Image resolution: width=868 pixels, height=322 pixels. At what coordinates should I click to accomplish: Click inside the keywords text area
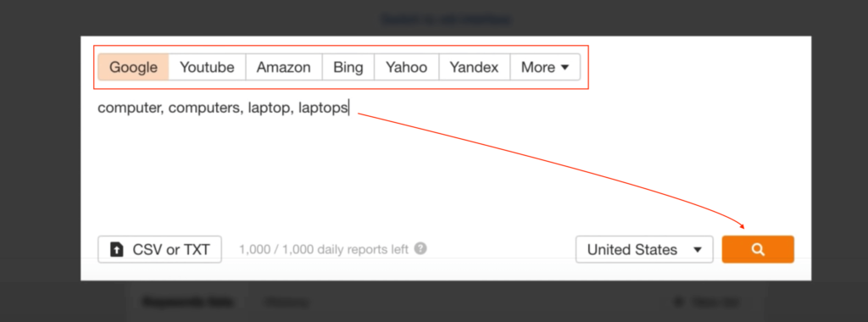(x=446, y=160)
